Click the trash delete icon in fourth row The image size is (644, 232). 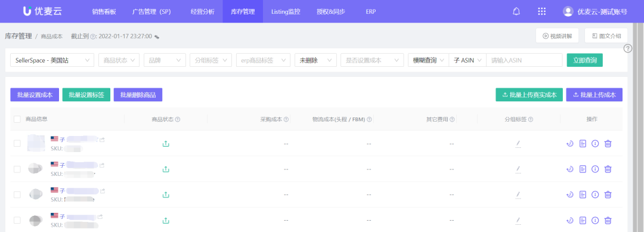[608, 221]
